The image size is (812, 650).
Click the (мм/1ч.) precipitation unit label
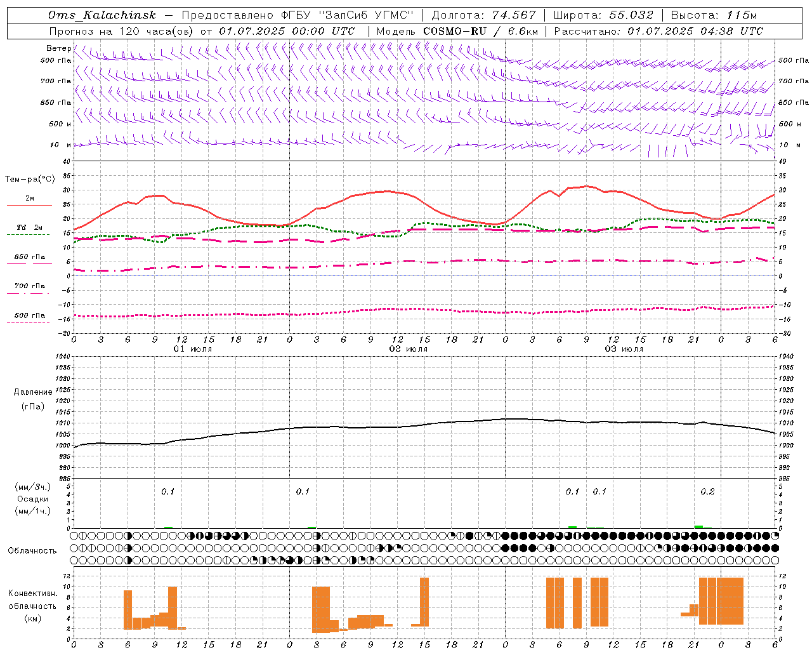32,511
